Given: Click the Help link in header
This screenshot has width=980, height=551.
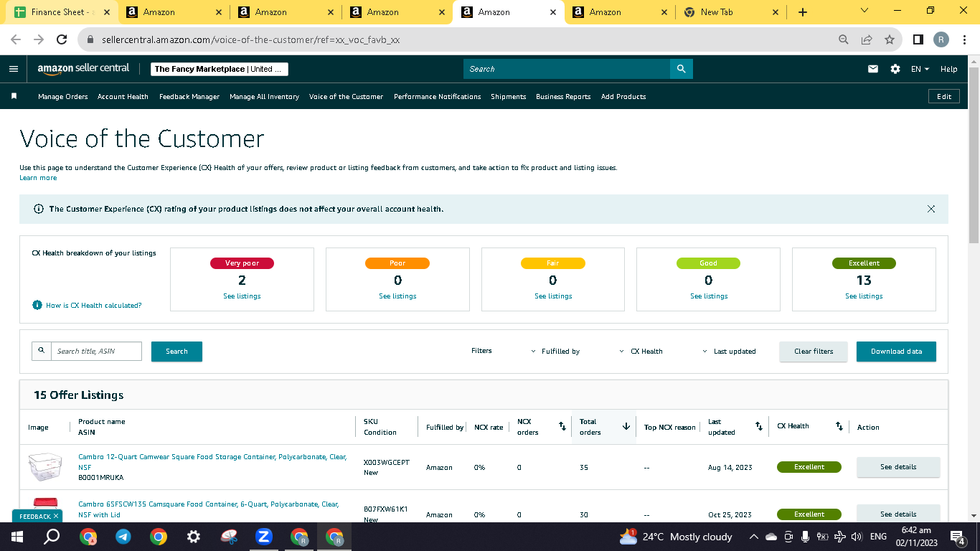Looking at the screenshot, I should click(948, 69).
